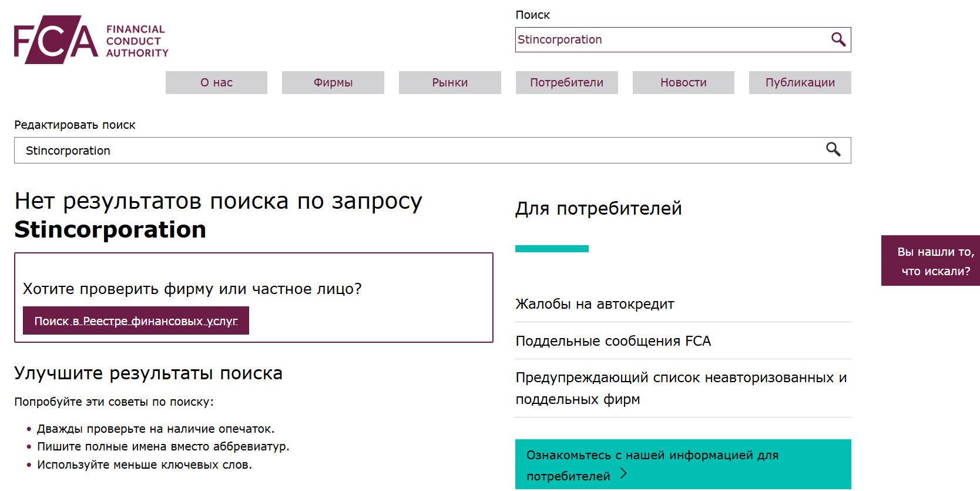This screenshot has width=980, height=491.
Task: Open the Рынки menu
Action: (450, 82)
